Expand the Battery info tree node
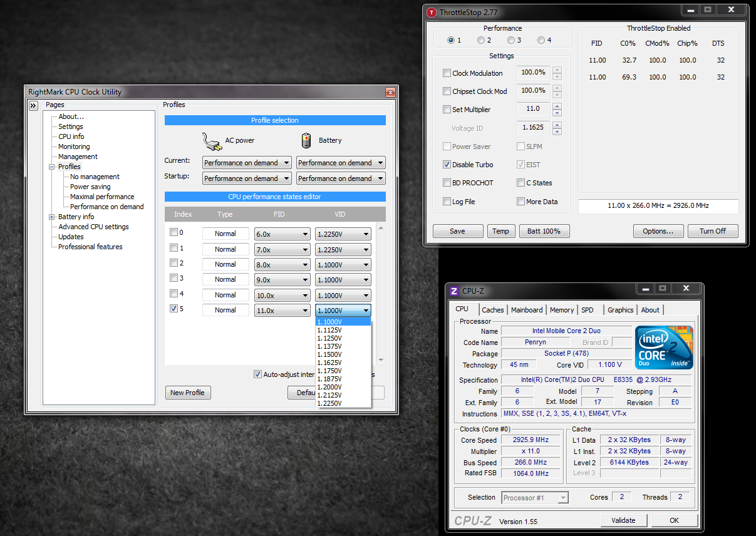756x536 pixels. (52, 217)
